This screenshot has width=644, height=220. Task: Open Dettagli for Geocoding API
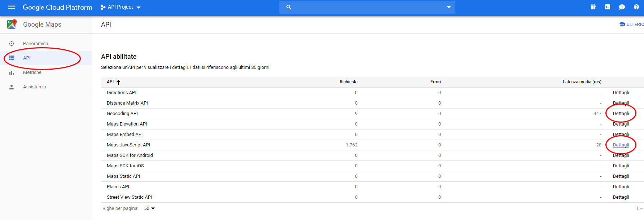(x=621, y=114)
